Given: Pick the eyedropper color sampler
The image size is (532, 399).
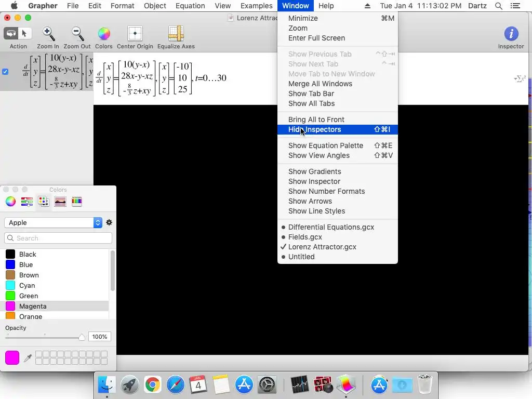Looking at the screenshot, I should pos(28,357).
